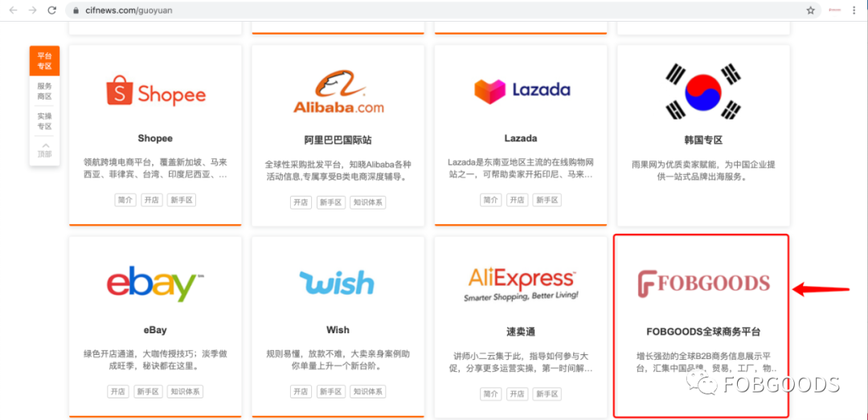The width and height of the screenshot is (868, 420).
Task: Open the Chrome three-dot menu
Action: tap(855, 10)
